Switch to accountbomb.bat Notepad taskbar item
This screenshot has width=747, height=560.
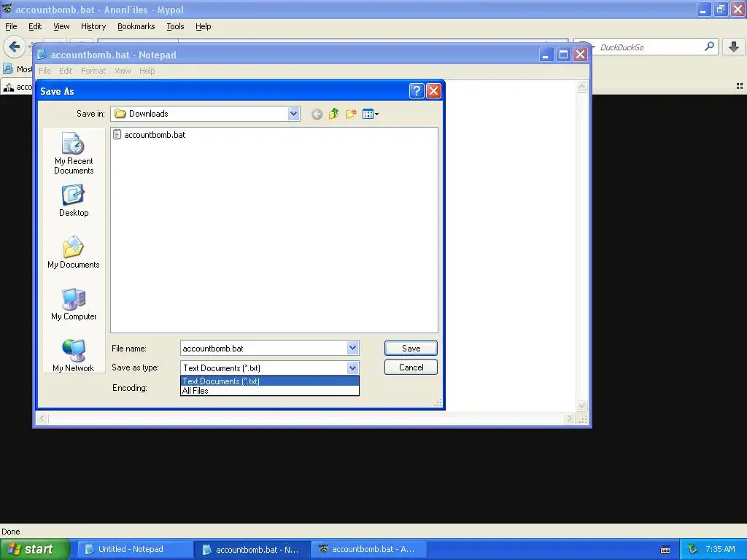[x=252, y=550]
